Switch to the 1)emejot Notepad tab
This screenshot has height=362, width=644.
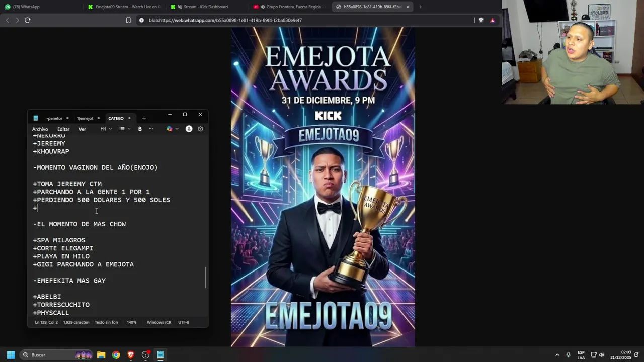85,118
